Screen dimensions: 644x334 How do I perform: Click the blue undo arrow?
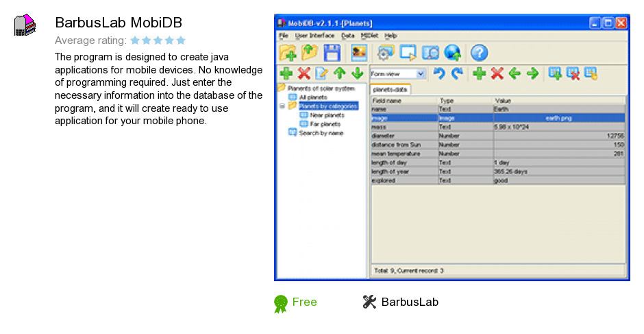(x=439, y=73)
